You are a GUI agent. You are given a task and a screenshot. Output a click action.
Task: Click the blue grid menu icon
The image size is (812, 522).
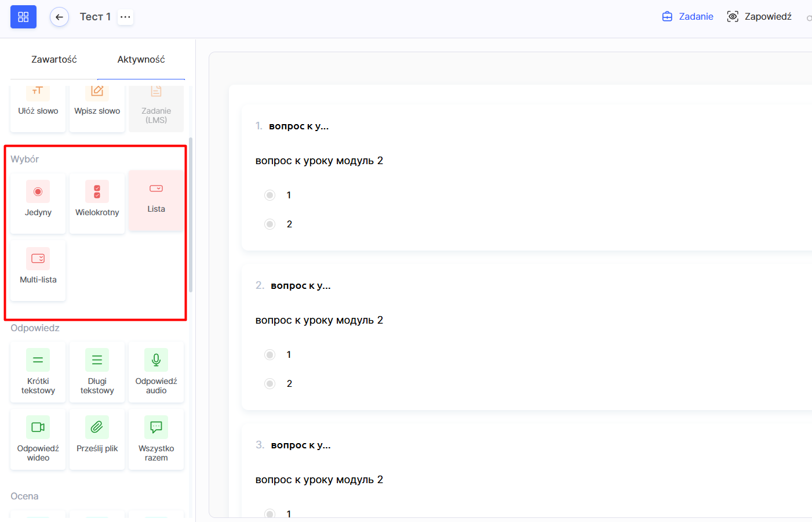pos(23,17)
